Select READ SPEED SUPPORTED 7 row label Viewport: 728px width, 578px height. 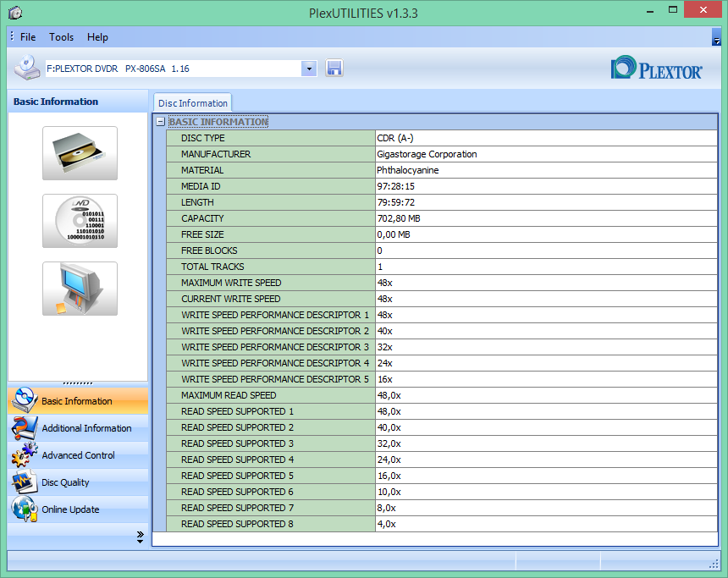coord(237,508)
